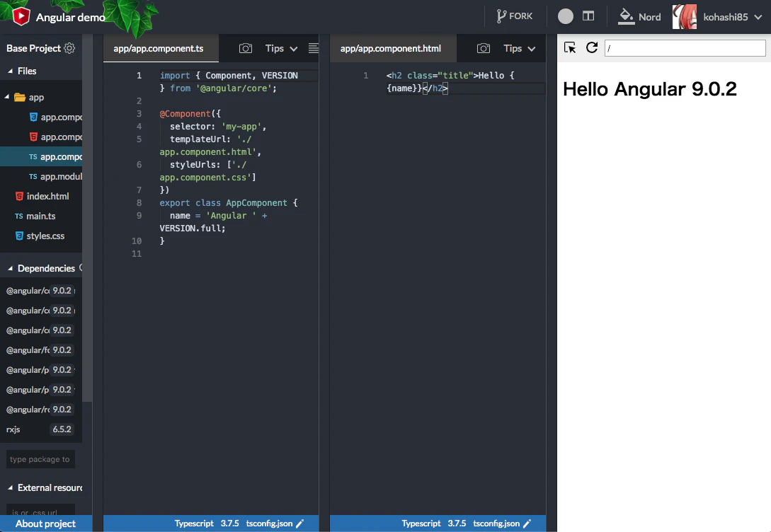Click the lines menu icon in TS editor

313,48
